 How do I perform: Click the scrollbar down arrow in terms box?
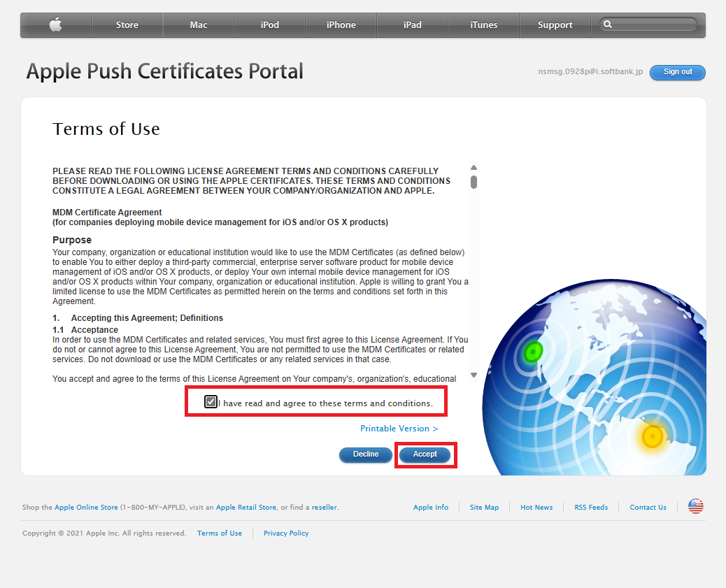coord(474,375)
